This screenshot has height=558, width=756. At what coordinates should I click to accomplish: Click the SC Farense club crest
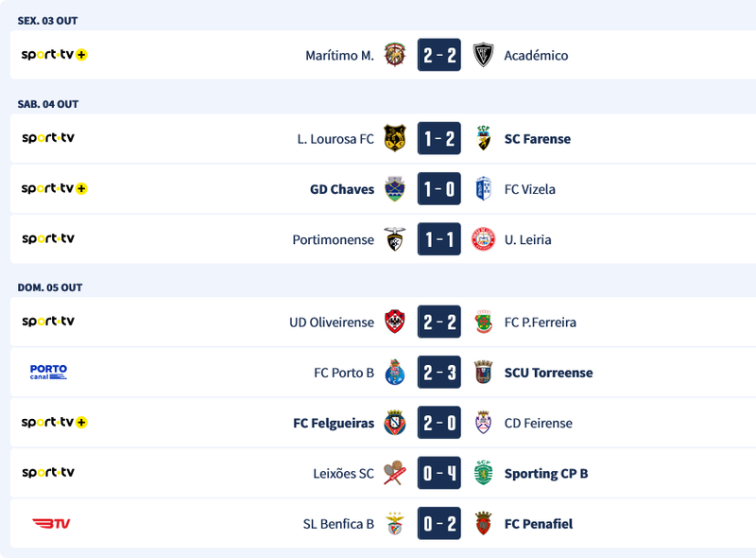click(484, 139)
